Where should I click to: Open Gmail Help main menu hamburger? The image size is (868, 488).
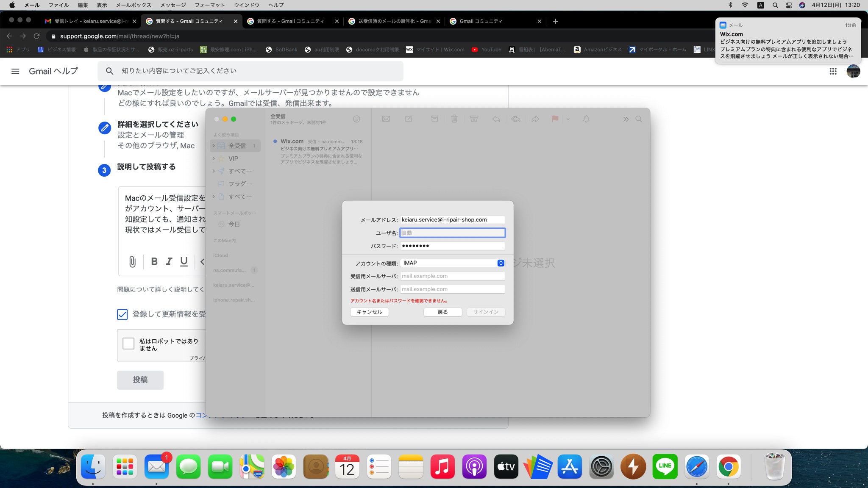(15, 71)
